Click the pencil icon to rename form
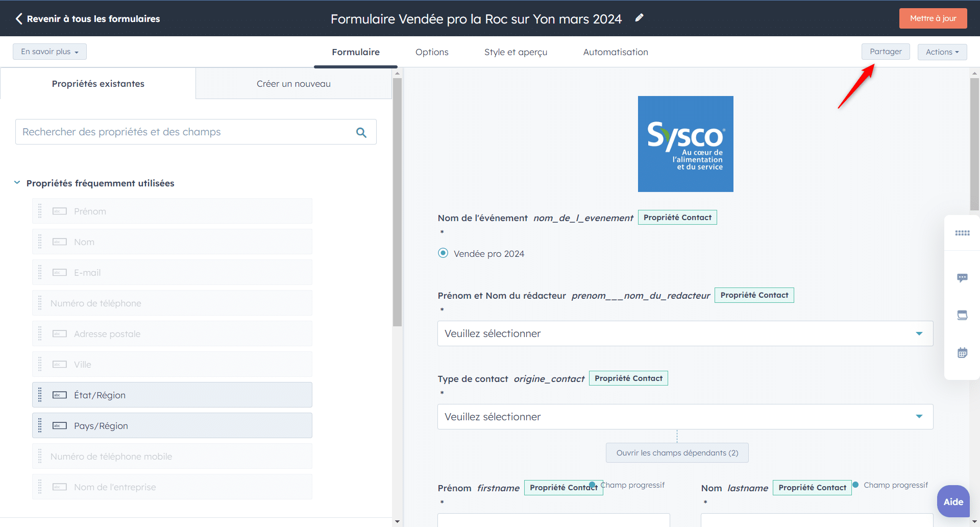The width and height of the screenshot is (980, 527). 639,18
